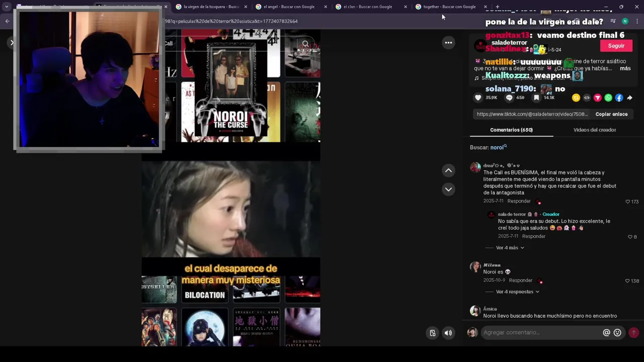The height and width of the screenshot is (362, 644).
Task: Close the el clan browser tab
Action: coord(406,7)
